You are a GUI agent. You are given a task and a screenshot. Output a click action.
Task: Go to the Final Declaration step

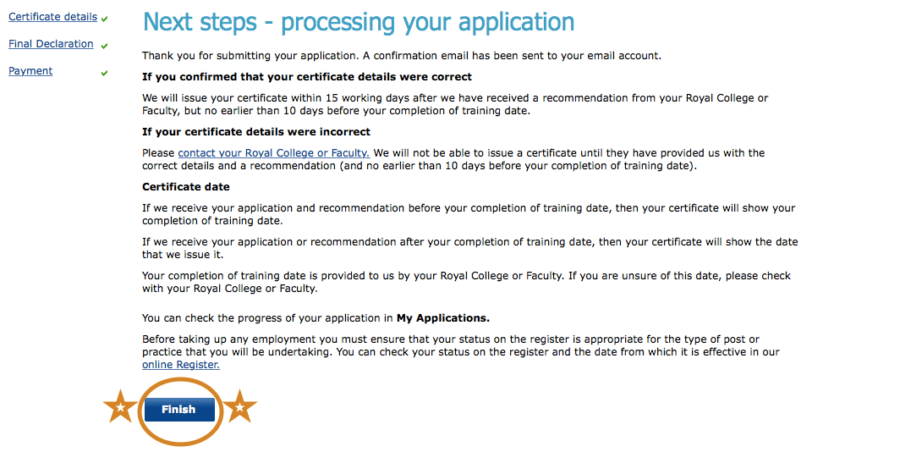(51, 44)
